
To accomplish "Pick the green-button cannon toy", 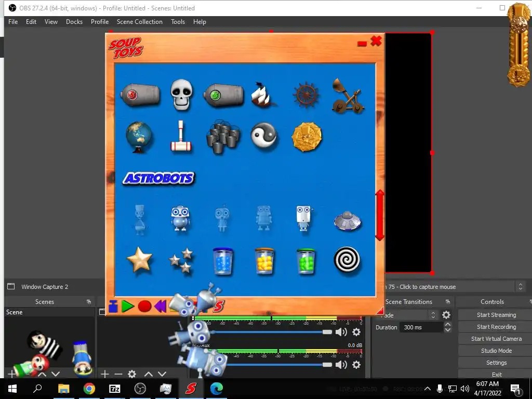I will [223, 96].
